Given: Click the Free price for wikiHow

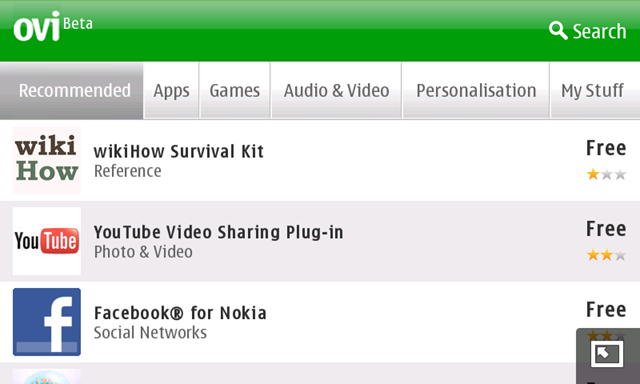Looking at the screenshot, I should pos(606,148).
